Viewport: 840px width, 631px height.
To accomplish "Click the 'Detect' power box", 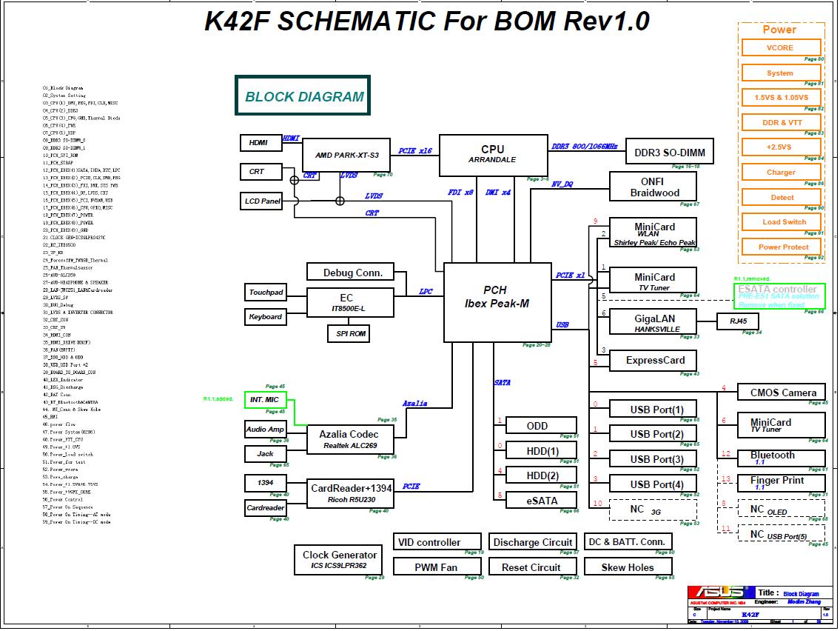I will click(x=781, y=197).
